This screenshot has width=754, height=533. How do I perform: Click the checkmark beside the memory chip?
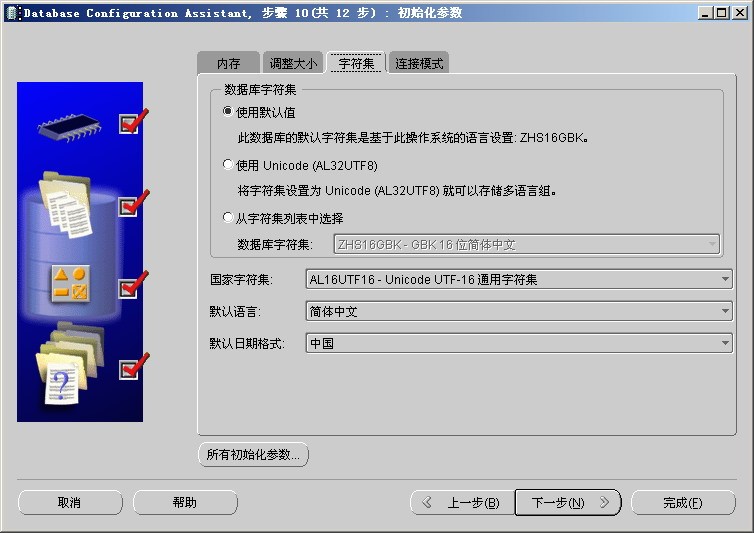[x=134, y=122]
